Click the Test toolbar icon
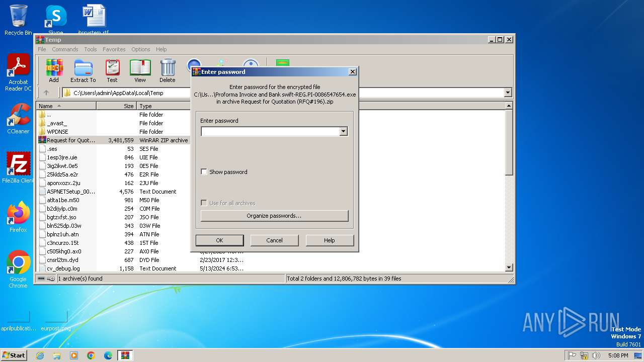Viewport: 644px width, 362px height. 112,70
